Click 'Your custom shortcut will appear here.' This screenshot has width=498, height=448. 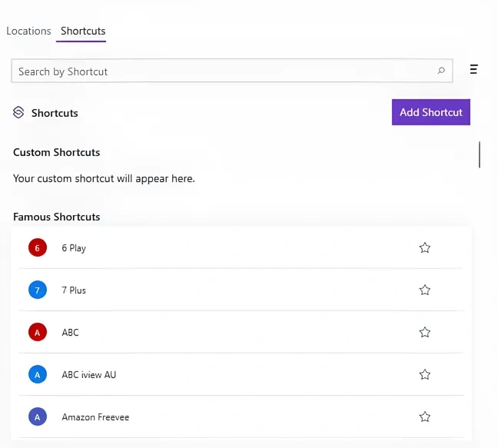[104, 179]
